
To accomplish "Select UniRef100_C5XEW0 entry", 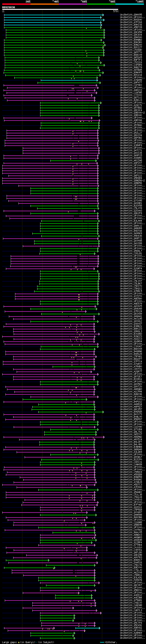I will tap(131, 50).
